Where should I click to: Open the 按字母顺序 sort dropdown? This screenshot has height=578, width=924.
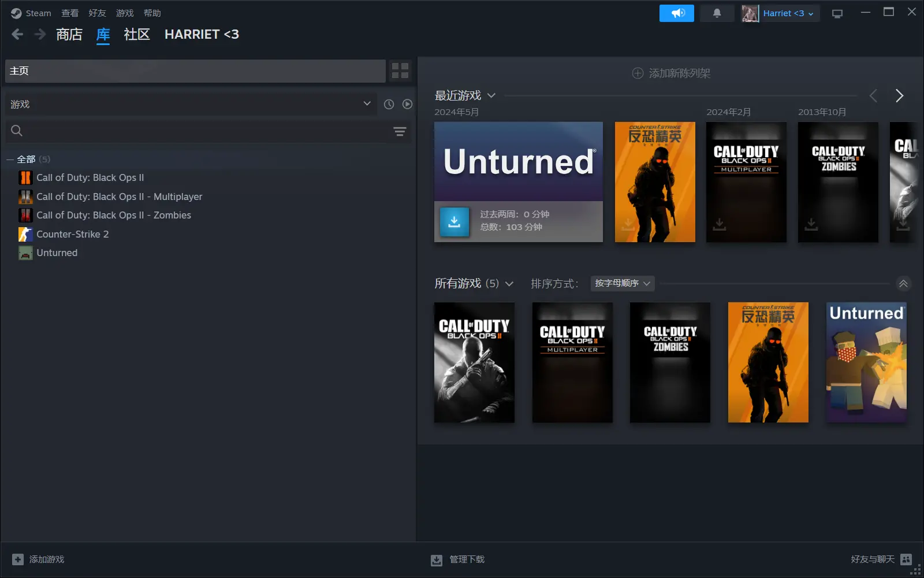click(x=623, y=283)
